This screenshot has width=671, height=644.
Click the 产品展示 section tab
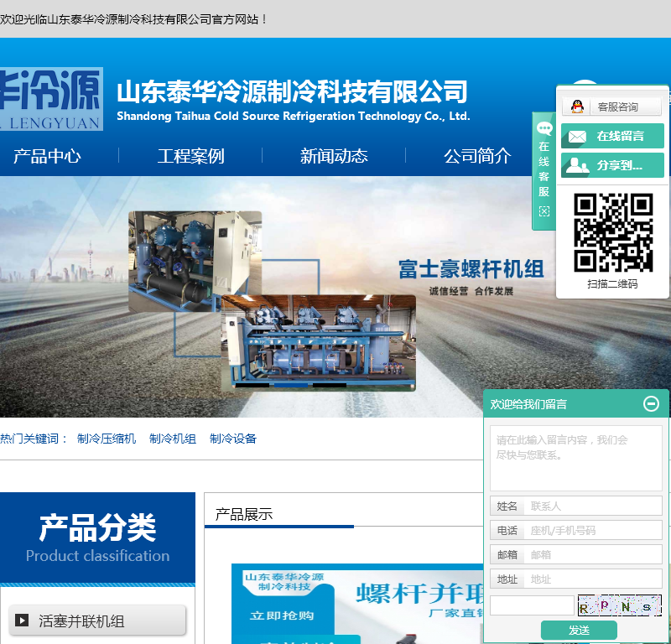(x=244, y=514)
